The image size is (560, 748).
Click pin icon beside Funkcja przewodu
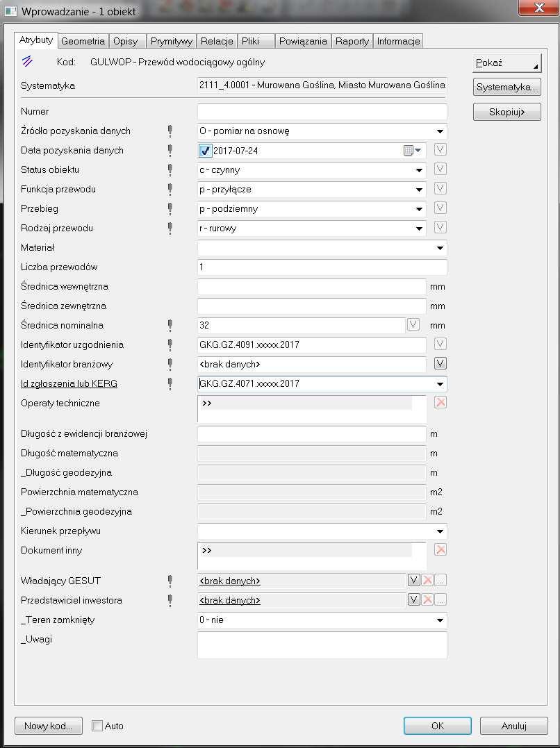click(x=170, y=190)
